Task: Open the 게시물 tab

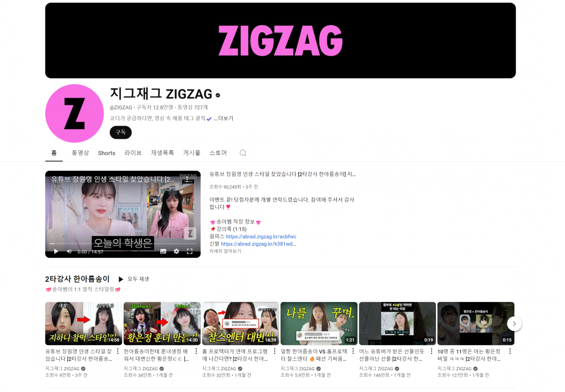Action: [192, 153]
